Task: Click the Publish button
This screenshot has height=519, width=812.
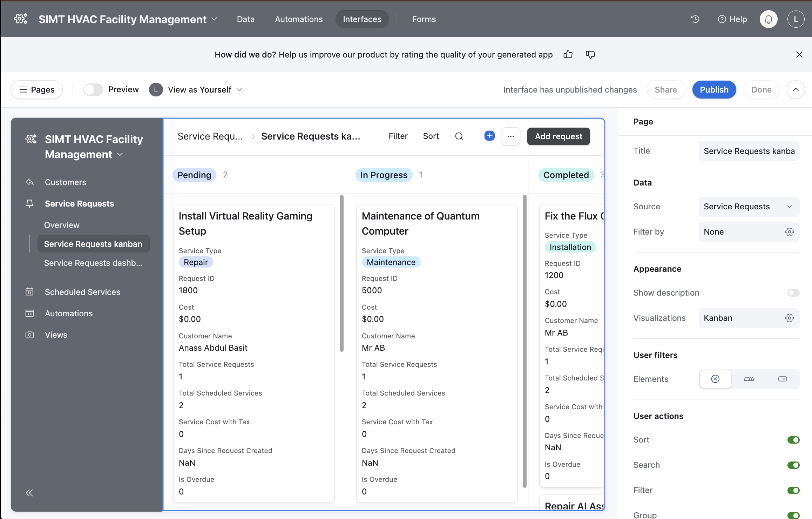Action: click(x=714, y=89)
